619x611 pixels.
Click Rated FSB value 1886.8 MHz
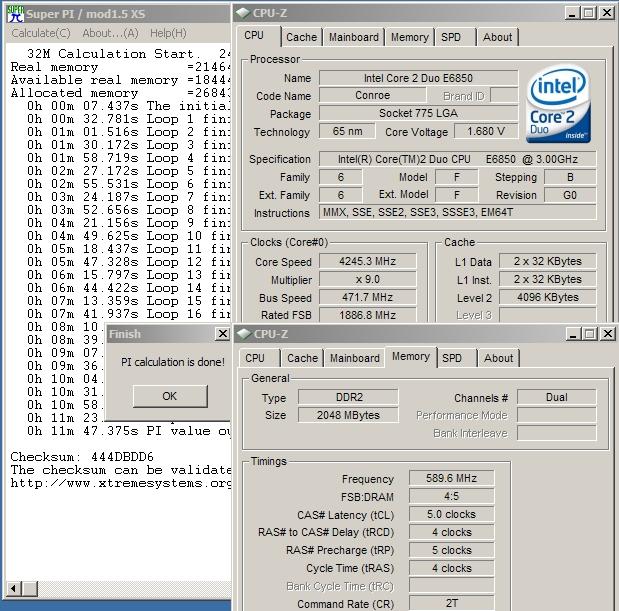(x=368, y=315)
